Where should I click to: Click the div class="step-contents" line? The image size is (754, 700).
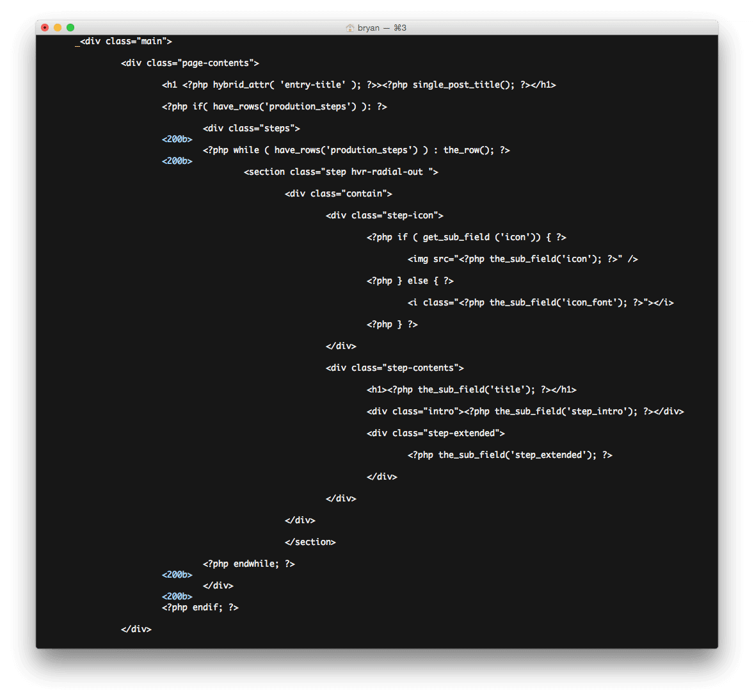pos(394,368)
